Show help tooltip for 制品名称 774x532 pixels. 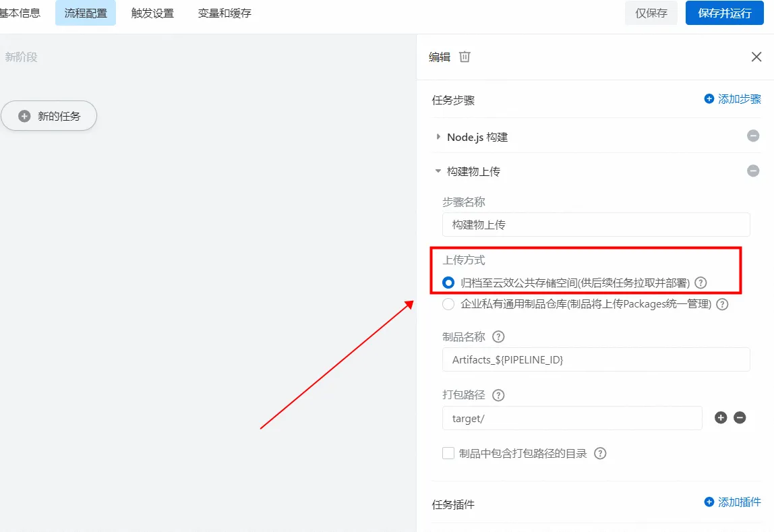pos(498,336)
